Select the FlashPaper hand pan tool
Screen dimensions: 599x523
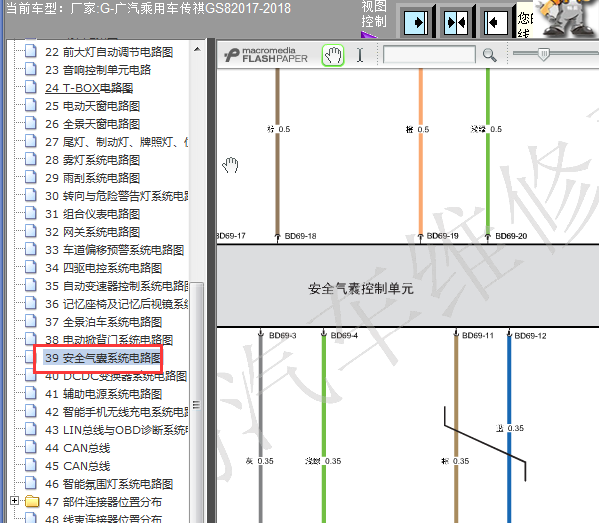(333, 55)
